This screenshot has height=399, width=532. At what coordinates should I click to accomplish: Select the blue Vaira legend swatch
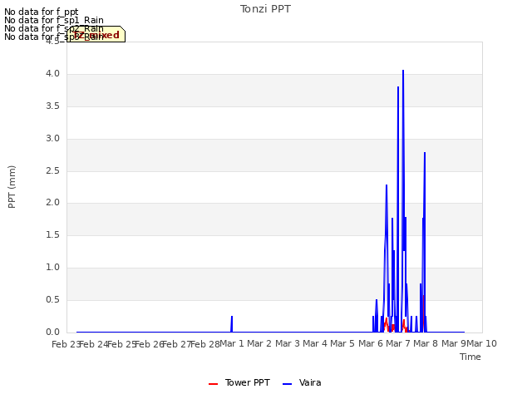pyautogui.click(x=287, y=384)
